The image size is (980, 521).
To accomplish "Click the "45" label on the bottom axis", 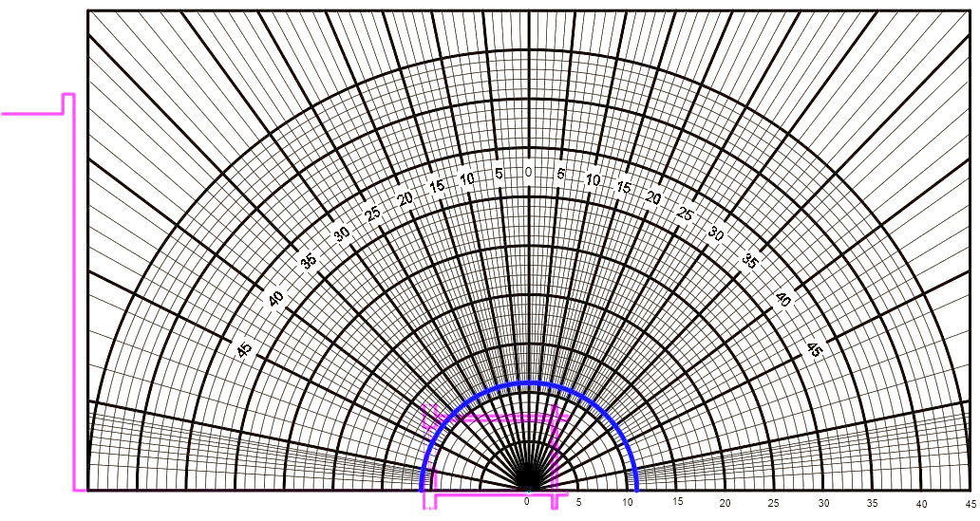I will coord(971,503).
